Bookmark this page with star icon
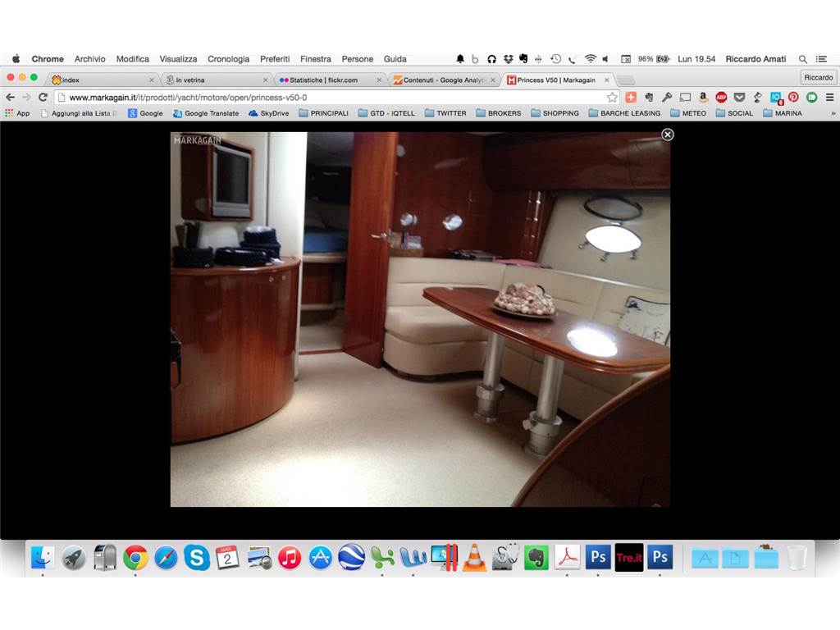 tap(612, 98)
